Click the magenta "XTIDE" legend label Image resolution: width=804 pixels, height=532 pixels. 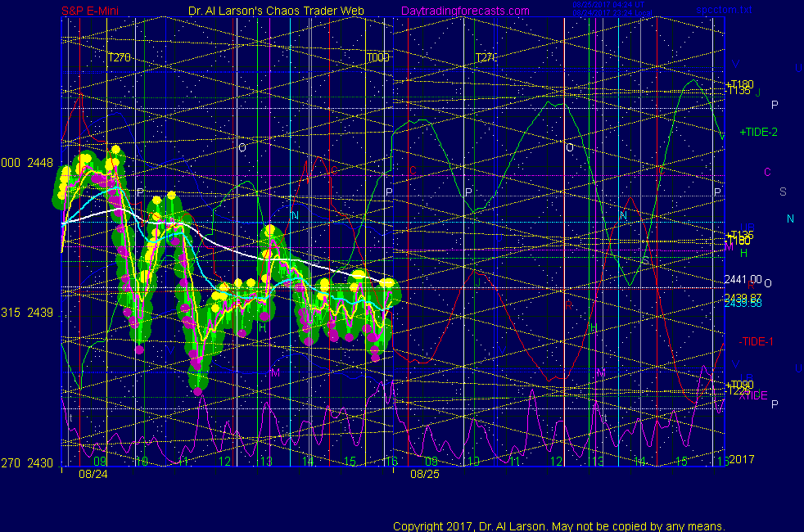pos(753,395)
